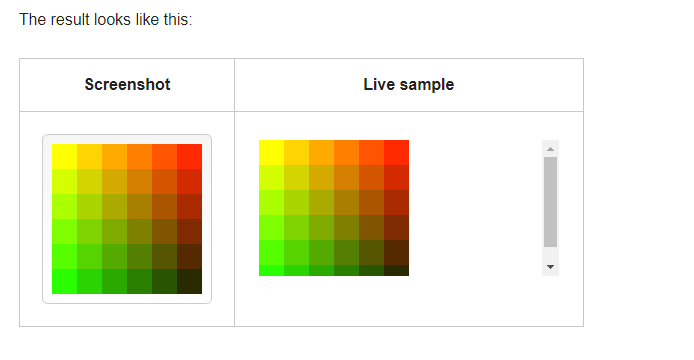Pick the orange-red fifth top cell in Screenshot grid
The image size is (694, 360).
point(165,156)
